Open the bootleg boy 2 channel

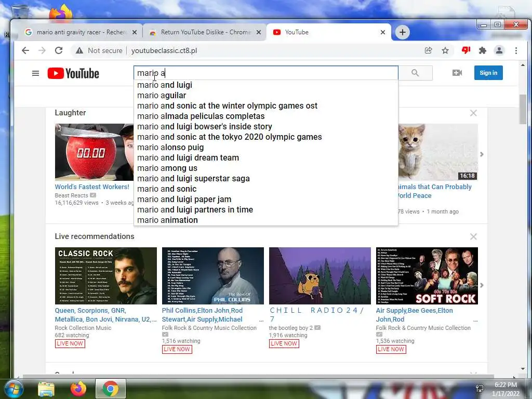click(x=291, y=328)
